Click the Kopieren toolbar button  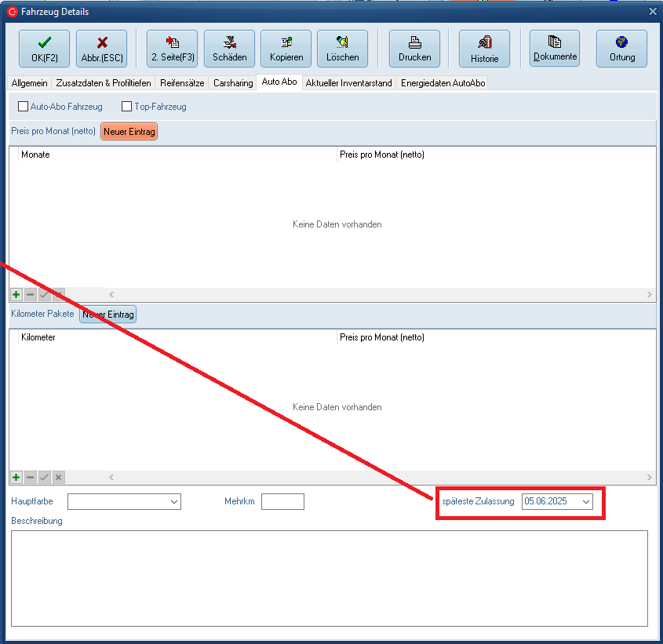pyautogui.click(x=286, y=49)
